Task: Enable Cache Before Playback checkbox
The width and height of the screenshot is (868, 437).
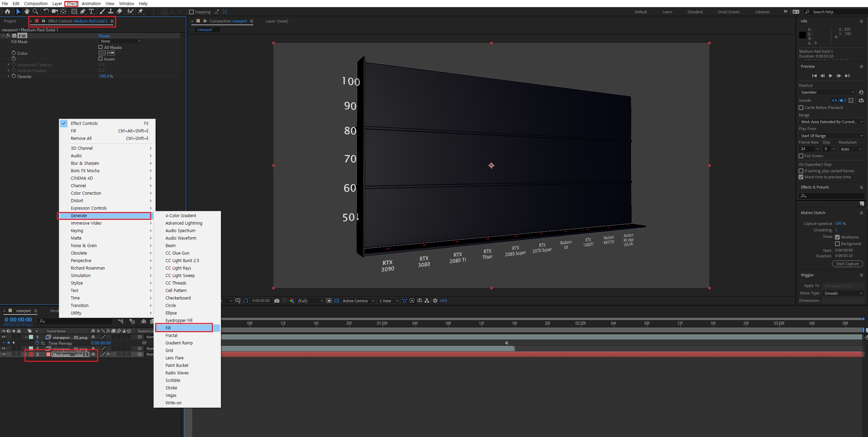Action: click(801, 108)
